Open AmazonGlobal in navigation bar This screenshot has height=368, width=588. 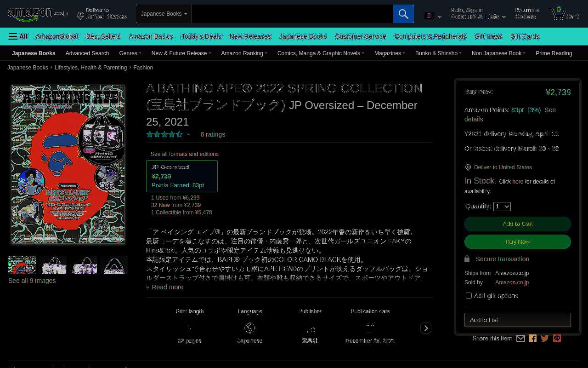pyautogui.click(x=57, y=36)
